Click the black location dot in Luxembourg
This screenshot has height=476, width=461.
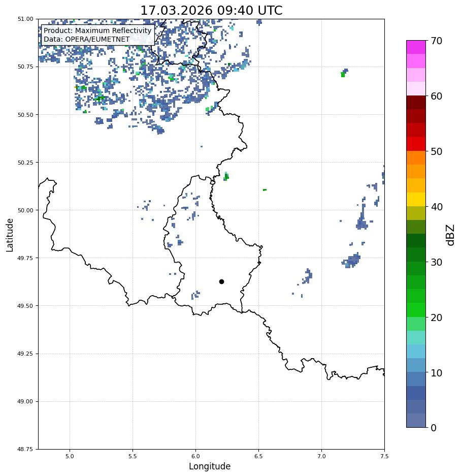pyautogui.click(x=221, y=282)
